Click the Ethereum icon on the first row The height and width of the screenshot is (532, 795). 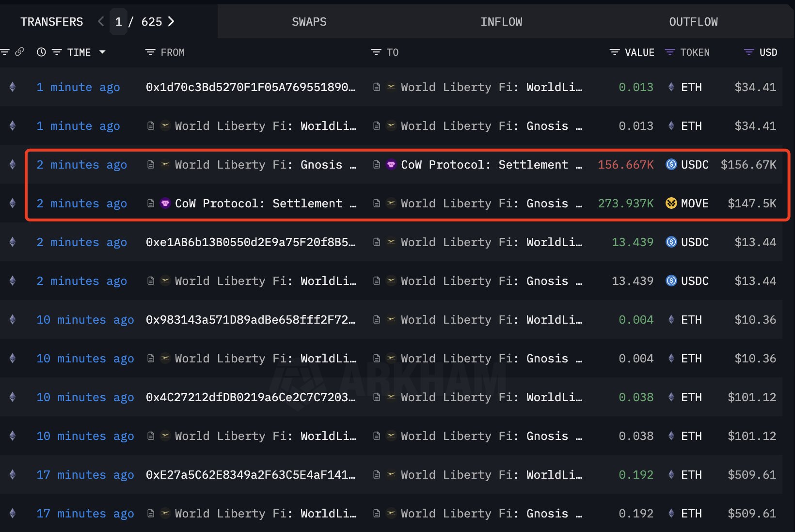(13, 87)
